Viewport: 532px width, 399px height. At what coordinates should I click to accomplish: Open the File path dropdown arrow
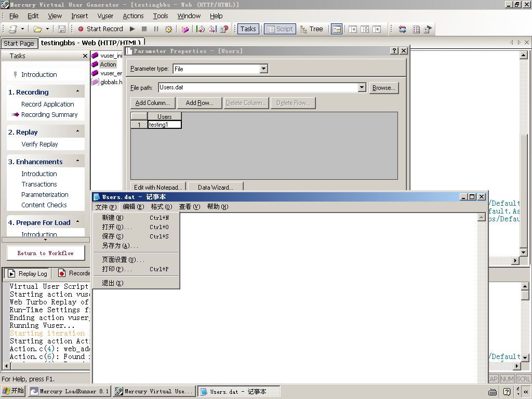click(x=362, y=87)
